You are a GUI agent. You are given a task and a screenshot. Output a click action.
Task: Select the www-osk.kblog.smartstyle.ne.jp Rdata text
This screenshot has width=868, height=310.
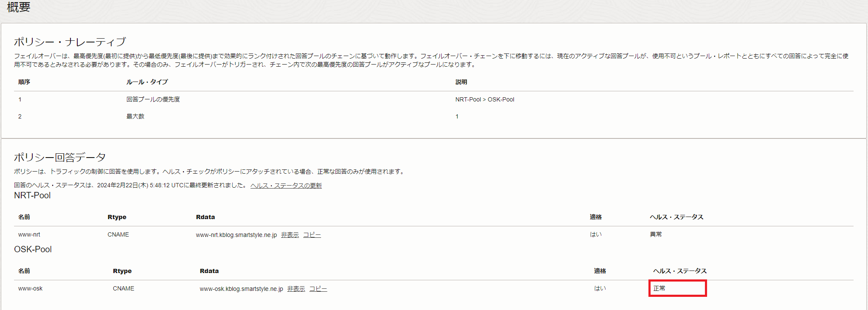point(242,289)
